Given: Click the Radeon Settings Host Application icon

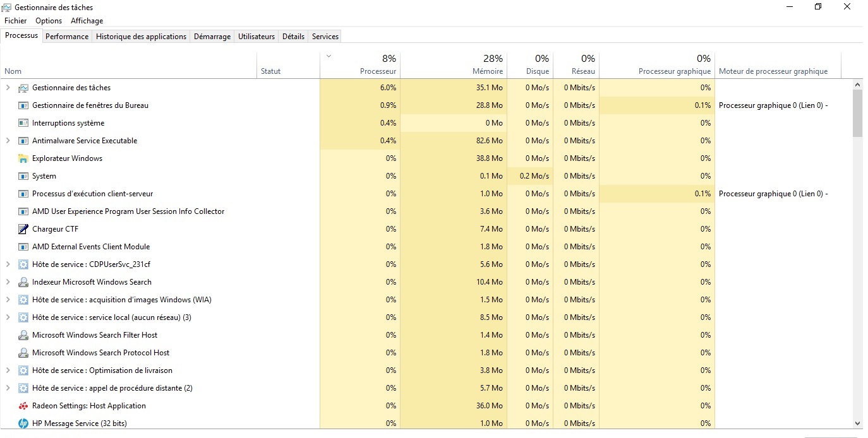Looking at the screenshot, I should point(23,406).
